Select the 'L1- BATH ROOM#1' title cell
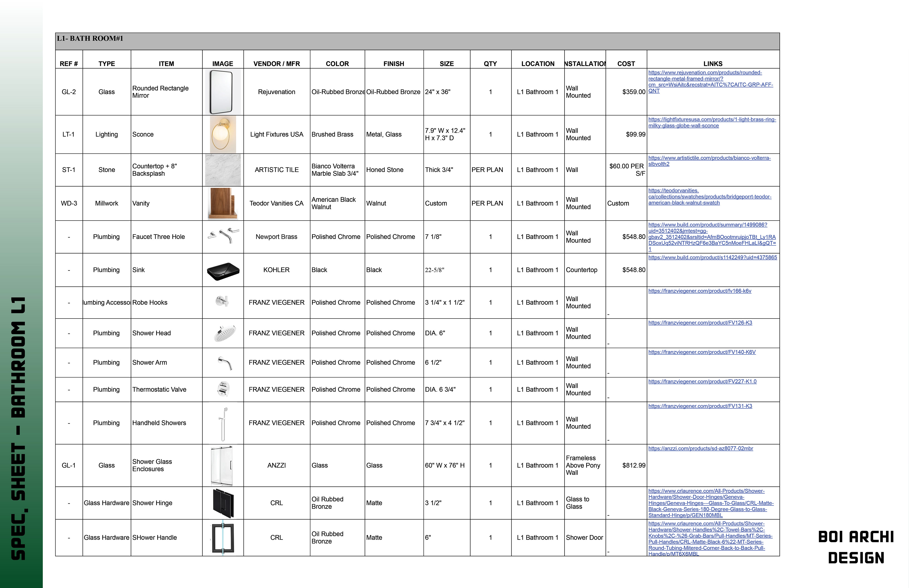The width and height of the screenshot is (909, 588). pyautogui.click(x=417, y=41)
